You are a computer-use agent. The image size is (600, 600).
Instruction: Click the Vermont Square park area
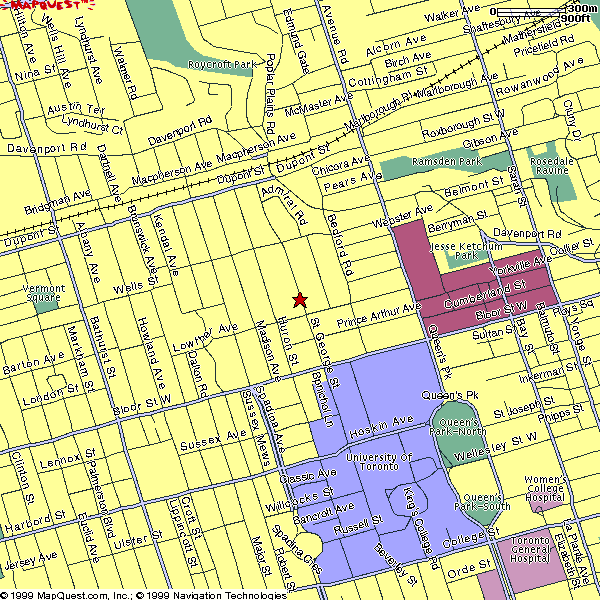pyautogui.click(x=44, y=296)
